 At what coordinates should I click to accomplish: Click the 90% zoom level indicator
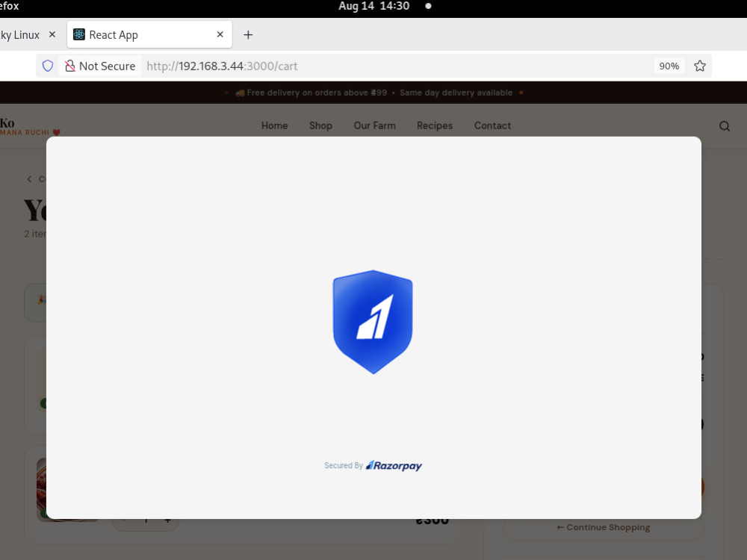669,66
